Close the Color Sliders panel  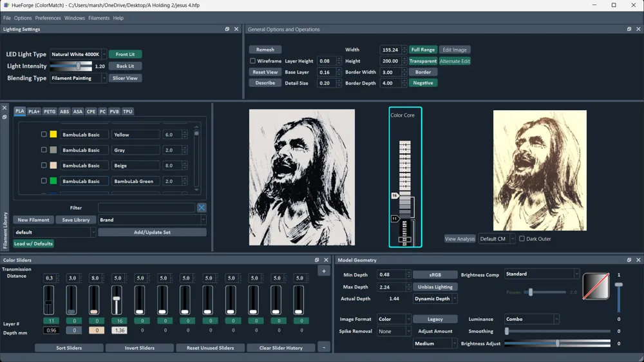pos(326,260)
